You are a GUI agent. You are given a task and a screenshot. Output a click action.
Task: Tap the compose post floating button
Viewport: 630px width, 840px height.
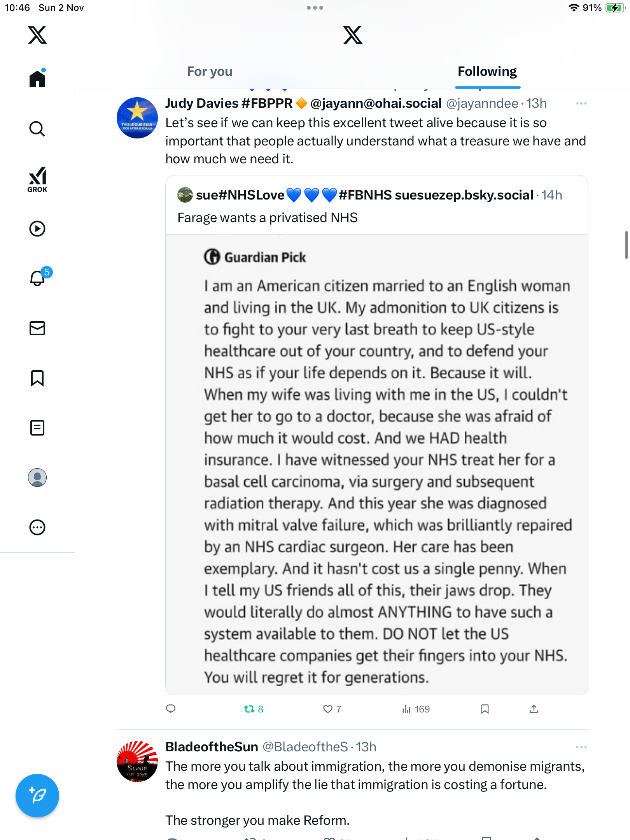coord(37,796)
